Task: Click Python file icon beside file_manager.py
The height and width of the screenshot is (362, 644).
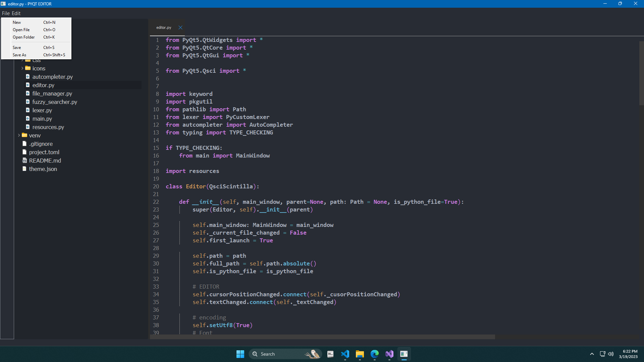Action: (x=28, y=94)
